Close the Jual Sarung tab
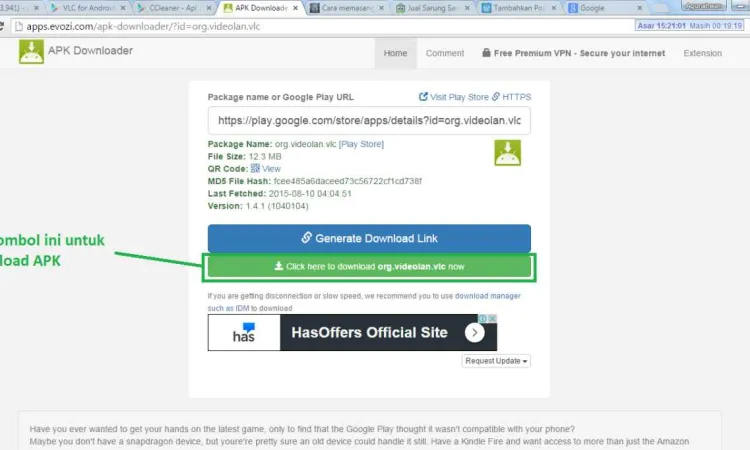 tap(467, 8)
